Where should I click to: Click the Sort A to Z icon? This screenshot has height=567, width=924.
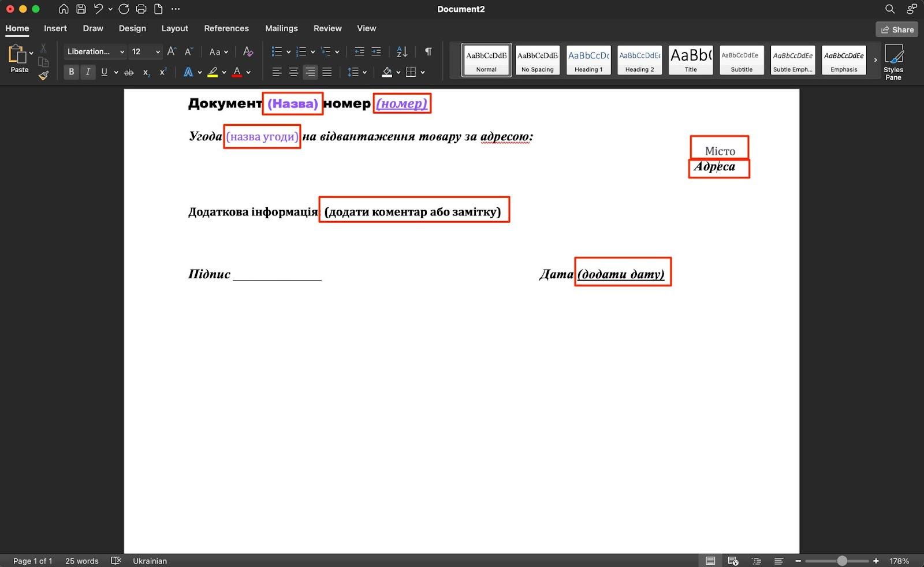402,51
